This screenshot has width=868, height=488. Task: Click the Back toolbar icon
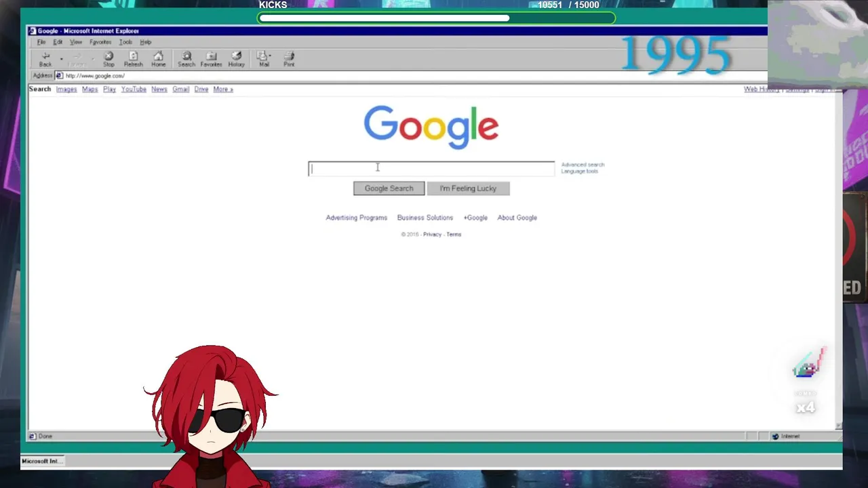click(45, 59)
